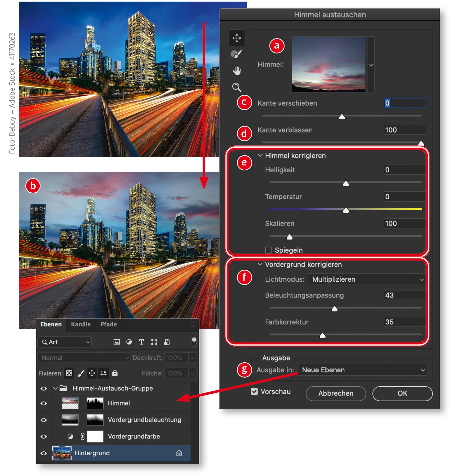Select the Zoom magnifier tool
The image size is (455, 476).
coord(237,87)
